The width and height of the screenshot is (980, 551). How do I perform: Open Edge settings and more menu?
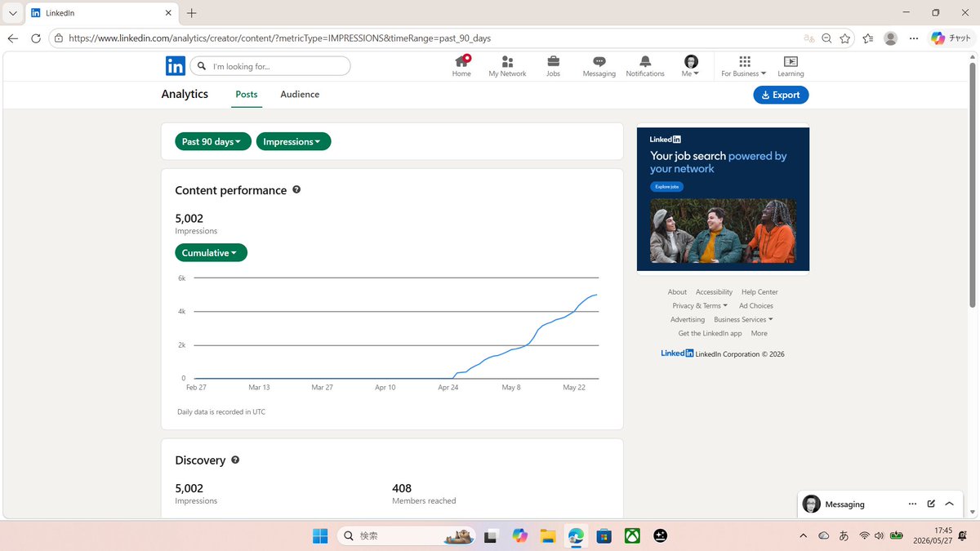point(914,38)
